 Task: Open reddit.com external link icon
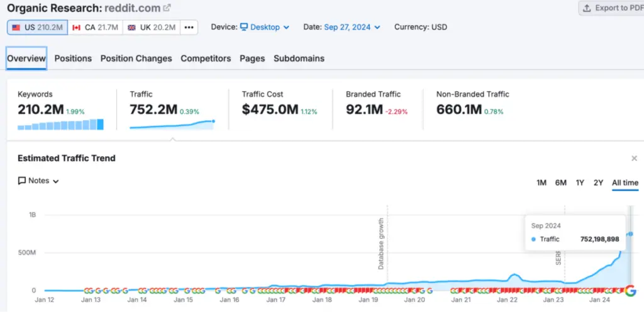tap(167, 8)
